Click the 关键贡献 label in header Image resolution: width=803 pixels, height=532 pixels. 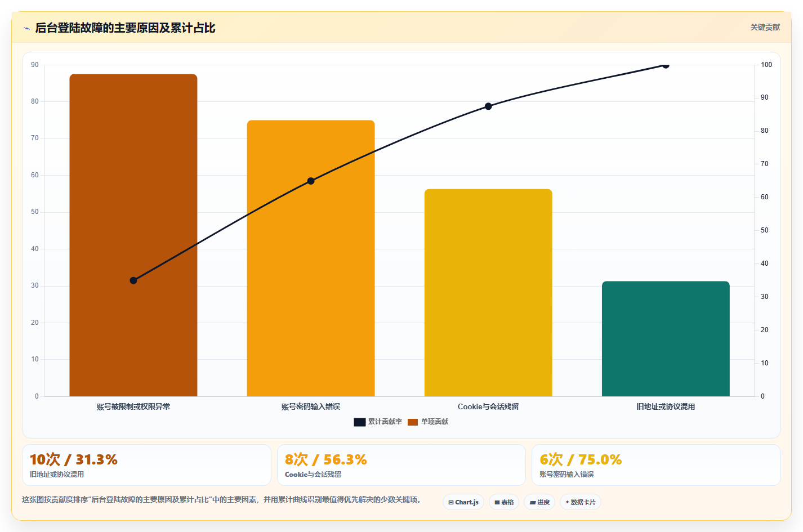point(765,27)
